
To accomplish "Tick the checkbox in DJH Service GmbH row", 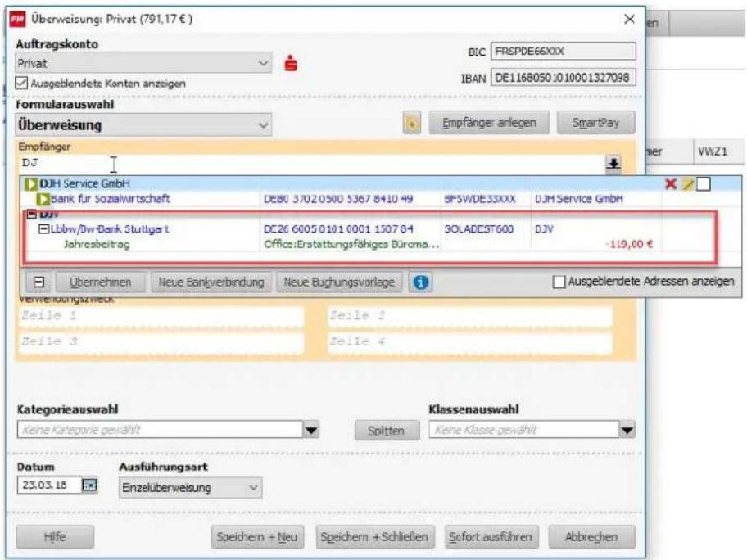I will point(703,184).
